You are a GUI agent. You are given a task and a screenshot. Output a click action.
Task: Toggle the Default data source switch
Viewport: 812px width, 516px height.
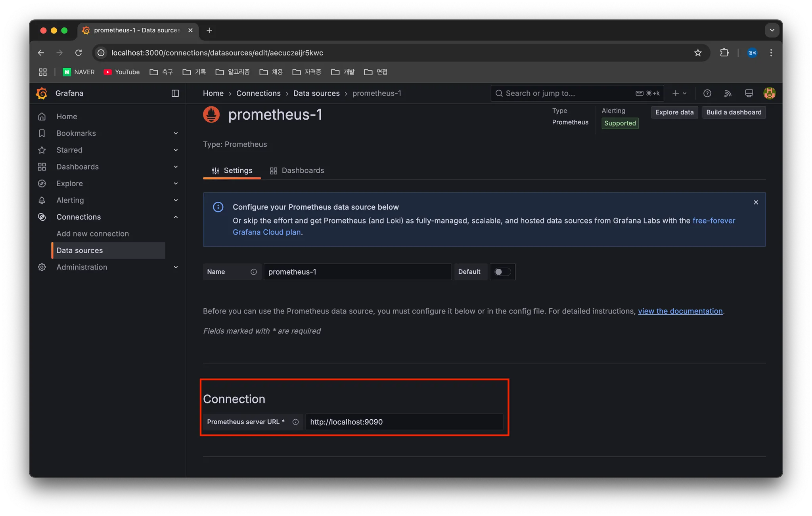coord(502,272)
